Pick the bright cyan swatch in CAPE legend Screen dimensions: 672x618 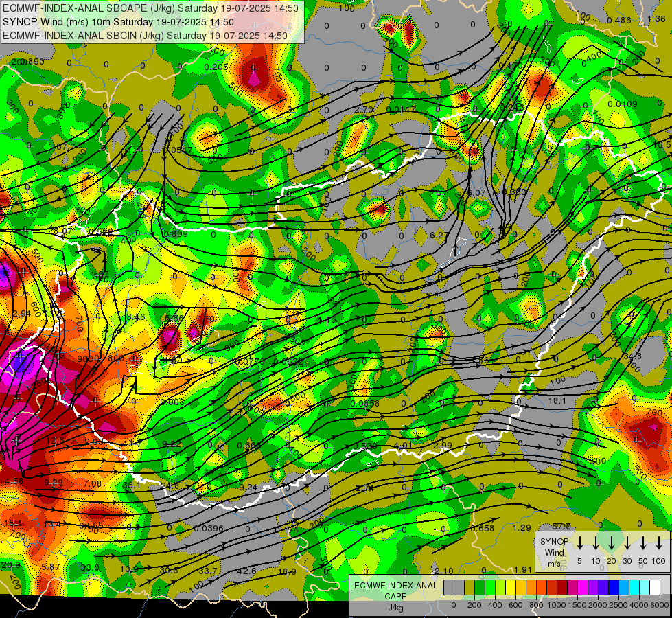(634, 587)
